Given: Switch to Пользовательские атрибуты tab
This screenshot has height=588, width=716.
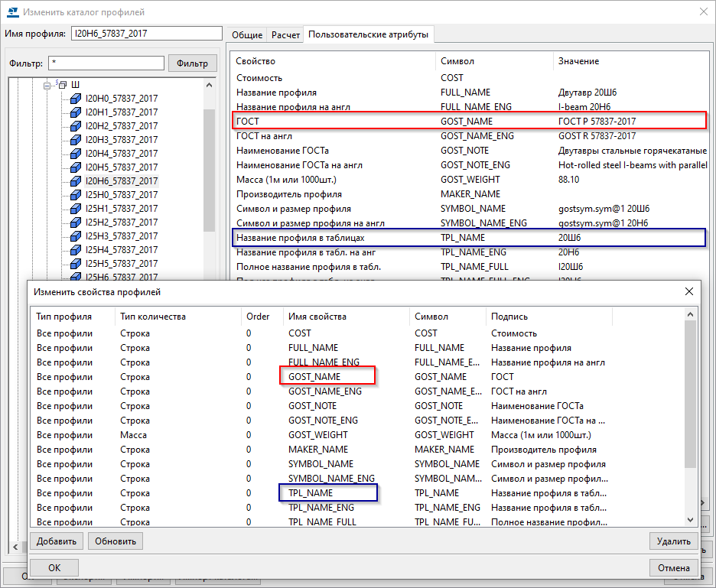Looking at the screenshot, I should point(368,34).
